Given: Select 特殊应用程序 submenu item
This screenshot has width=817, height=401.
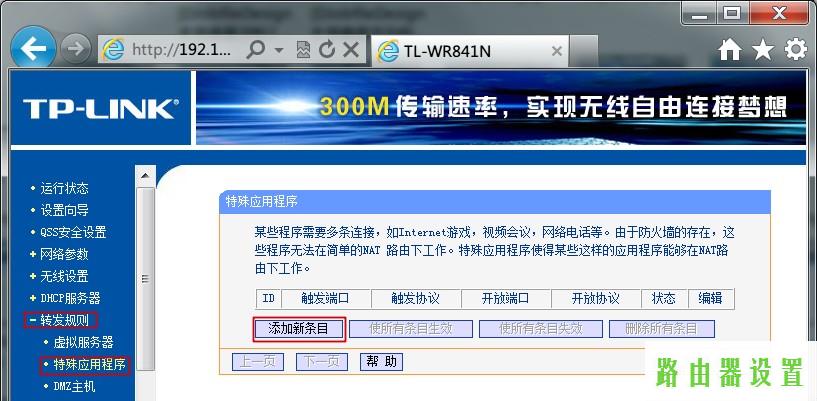Looking at the screenshot, I should 90,365.
